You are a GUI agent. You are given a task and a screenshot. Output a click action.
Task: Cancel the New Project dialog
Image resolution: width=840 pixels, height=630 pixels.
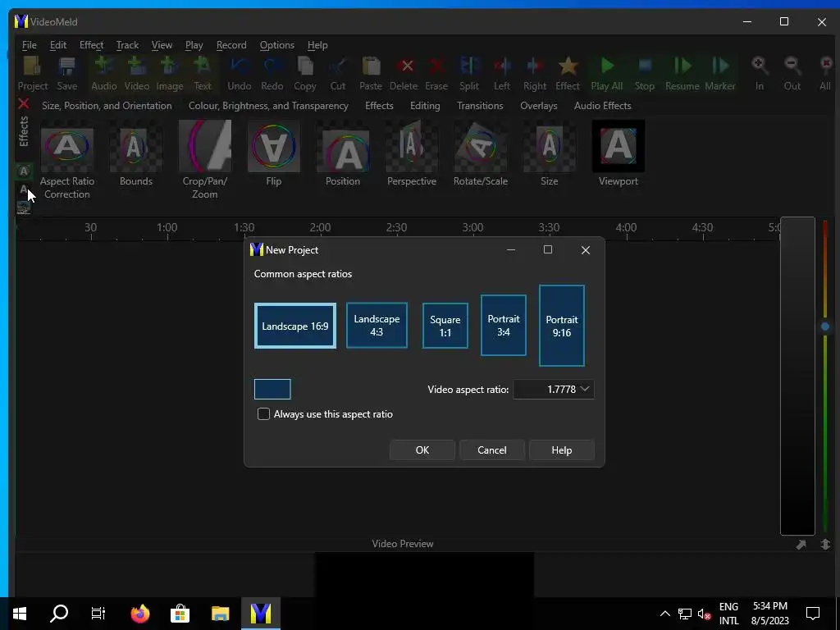(492, 450)
